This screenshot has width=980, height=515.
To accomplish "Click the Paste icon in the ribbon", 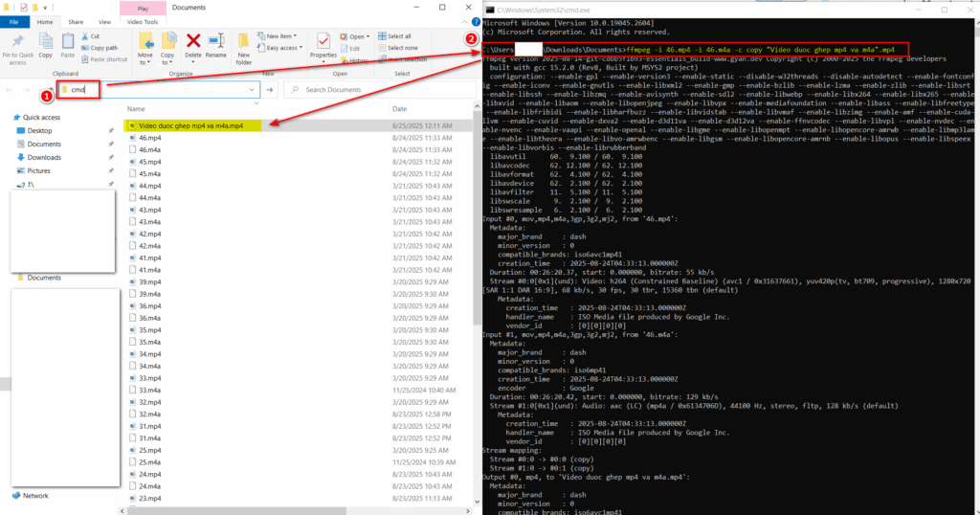I will pos(68,42).
